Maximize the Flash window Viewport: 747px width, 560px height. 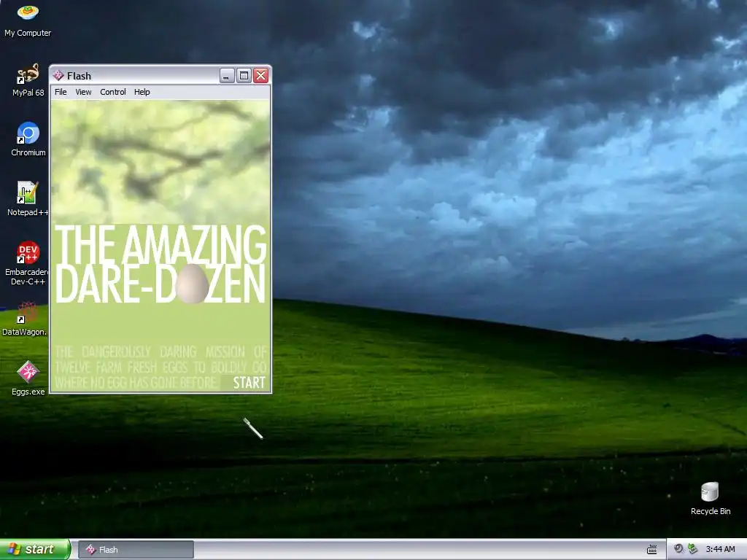(x=244, y=75)
